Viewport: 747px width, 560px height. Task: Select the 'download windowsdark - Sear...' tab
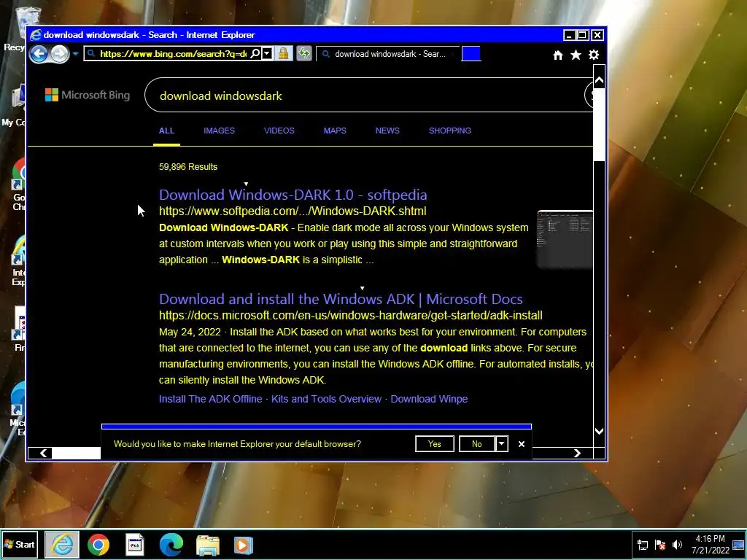tap(387, 54)
